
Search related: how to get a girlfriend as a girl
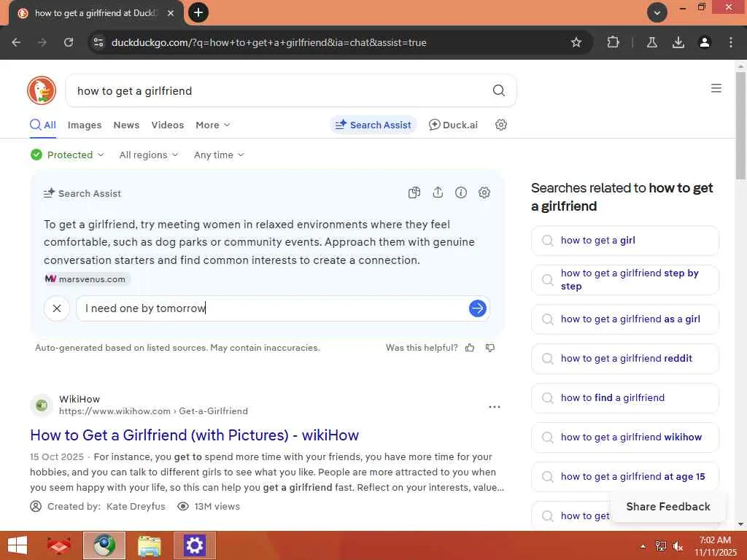coord(624,319)
